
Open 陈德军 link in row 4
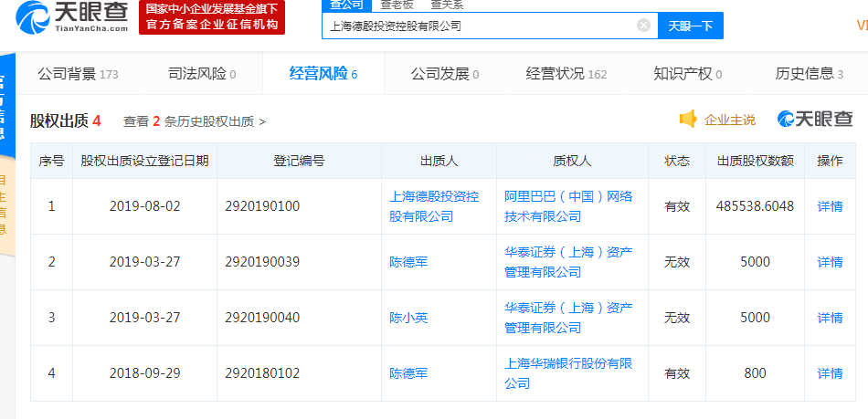(x=408, y=373)
